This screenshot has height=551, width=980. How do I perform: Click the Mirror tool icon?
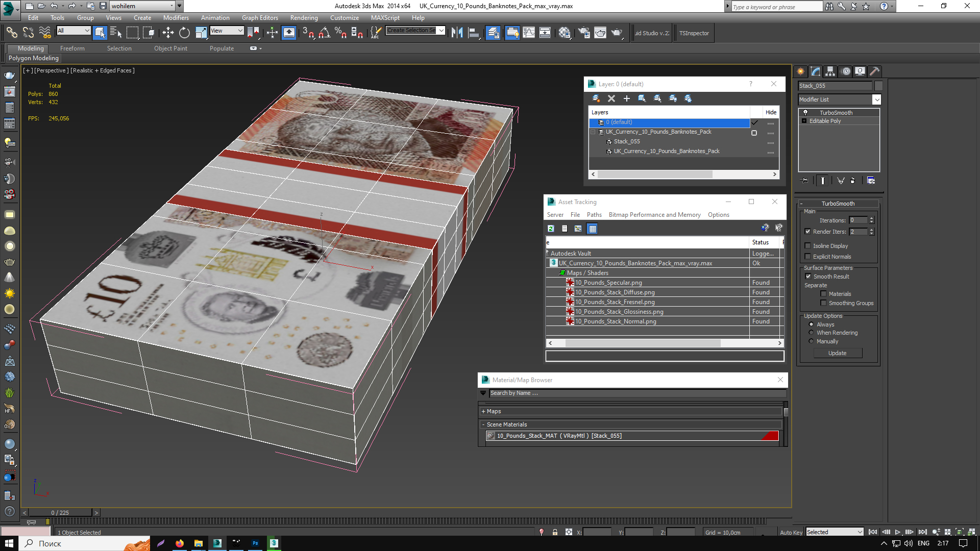[457, 33]
